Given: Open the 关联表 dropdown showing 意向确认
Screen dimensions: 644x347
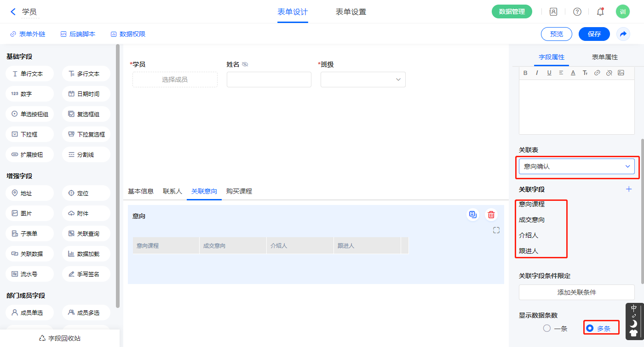Looking at the screenshot, I should point(576,166).
